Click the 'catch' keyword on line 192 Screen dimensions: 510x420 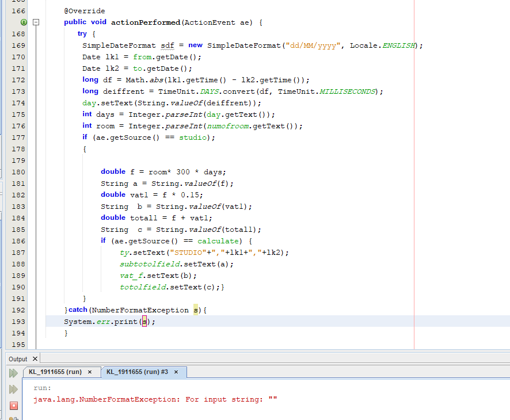[x=78, y=310]
